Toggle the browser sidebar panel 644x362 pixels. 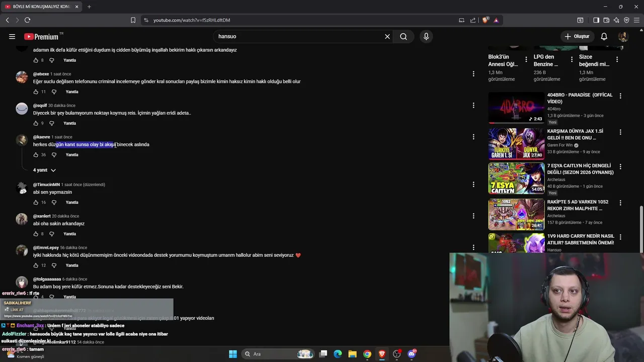[596, 20]
